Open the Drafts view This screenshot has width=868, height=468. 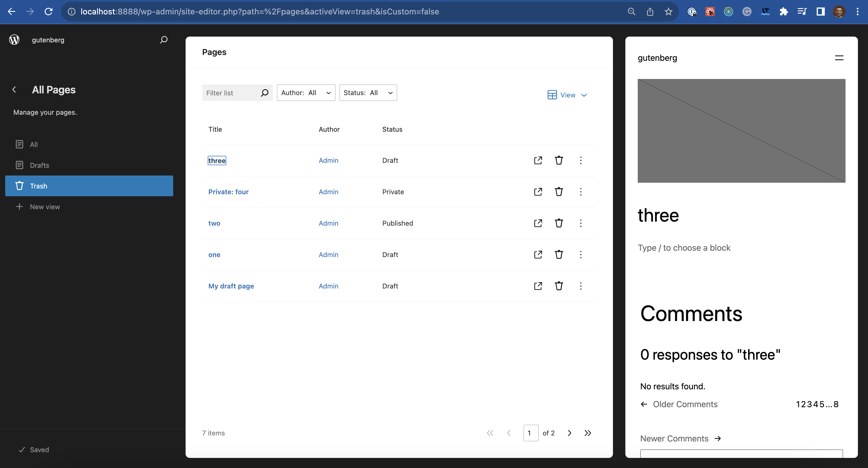tap(39, 165)
